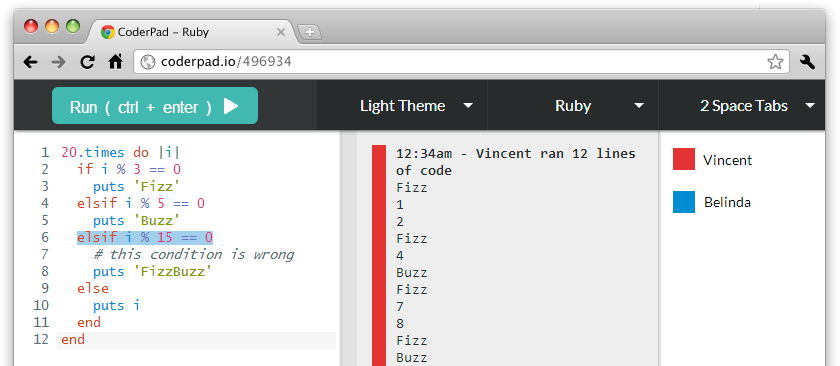Click Belinda's blue color swatch
The height and width of the screenshot is (366, 840).
tap(684, 202)
